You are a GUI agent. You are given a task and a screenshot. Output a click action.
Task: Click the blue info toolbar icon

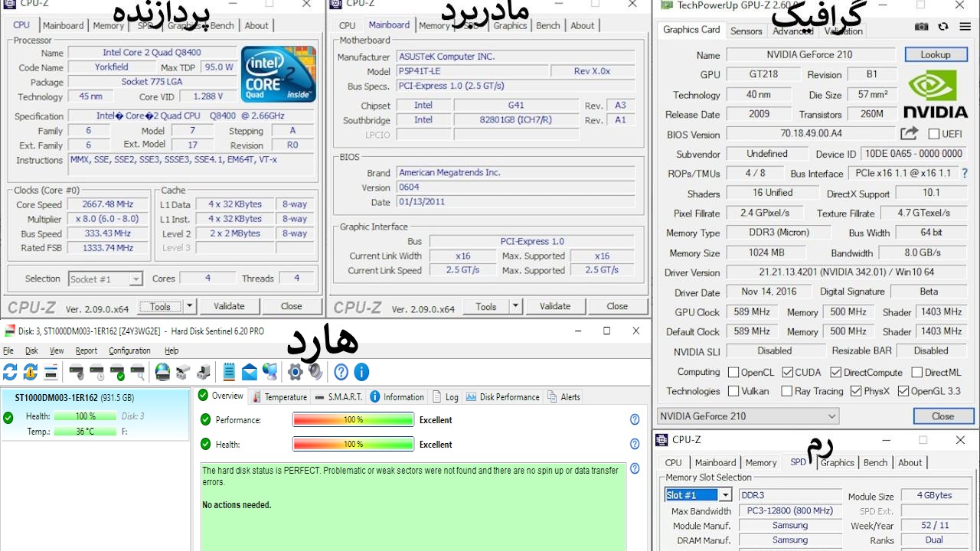point(361,373)
